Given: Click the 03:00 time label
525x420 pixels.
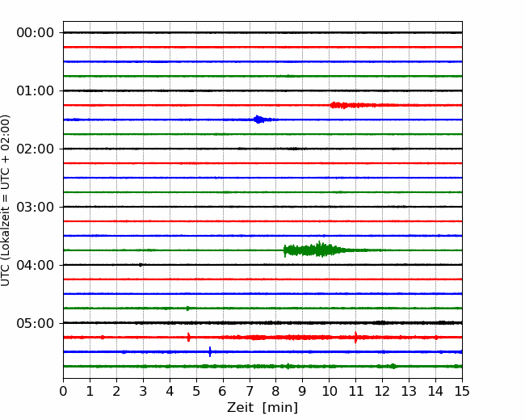Looking at the screenshot, I should click(x=36, y=207).
